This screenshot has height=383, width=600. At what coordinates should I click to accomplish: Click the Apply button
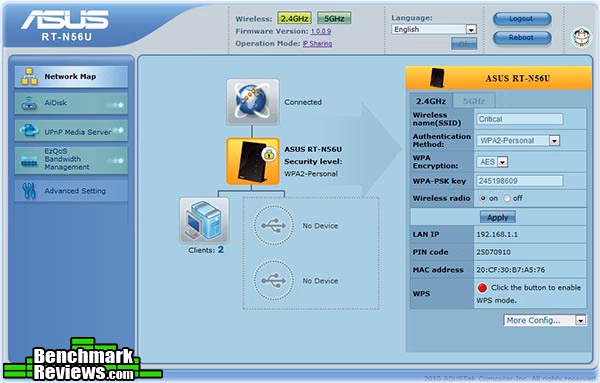tap(498, 217)
